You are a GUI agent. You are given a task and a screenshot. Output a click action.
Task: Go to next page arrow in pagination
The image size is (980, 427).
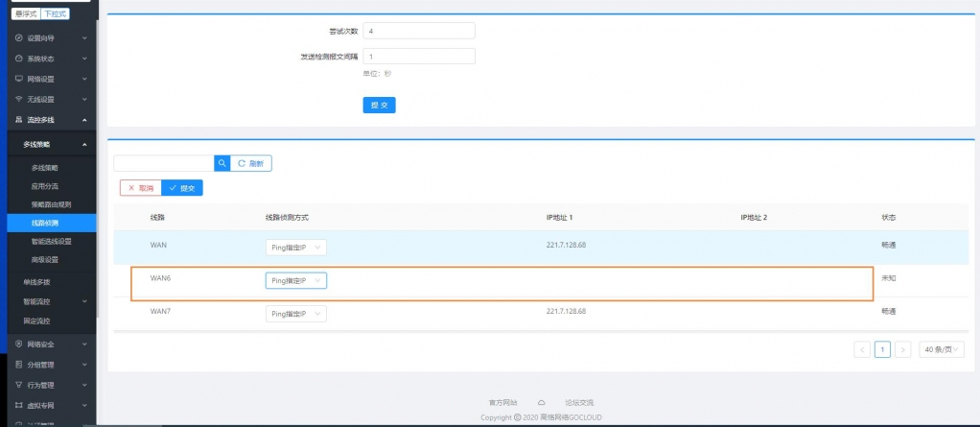(x=902, y=349)
